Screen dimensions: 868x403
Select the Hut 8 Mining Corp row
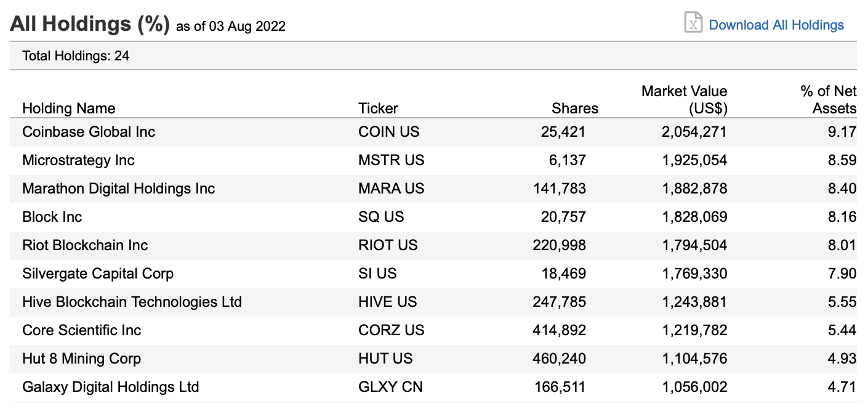pos(433,359)
